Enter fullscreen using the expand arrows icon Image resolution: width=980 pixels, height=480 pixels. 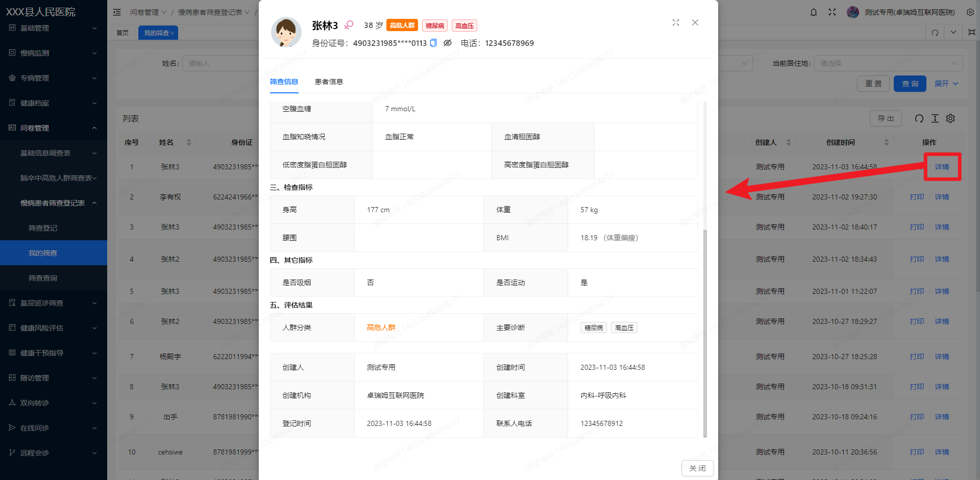point(832,12)
